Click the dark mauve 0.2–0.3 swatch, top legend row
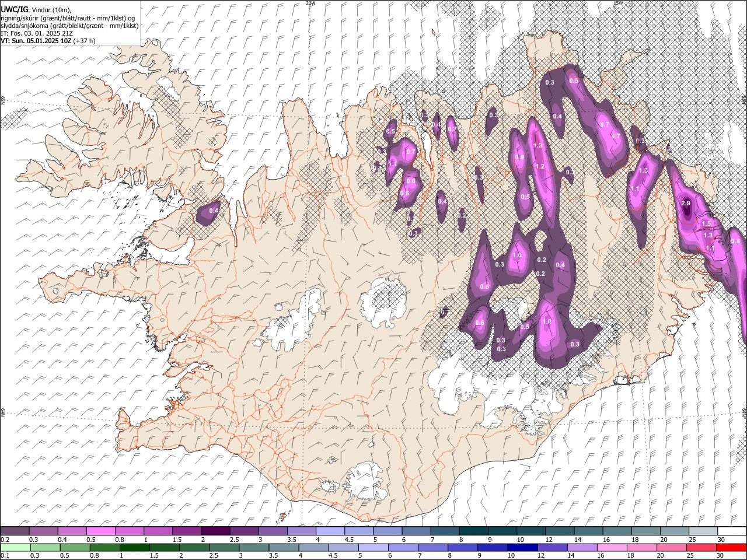The height and width of the screenshot is (560, 747). click(x=15, y=531)
